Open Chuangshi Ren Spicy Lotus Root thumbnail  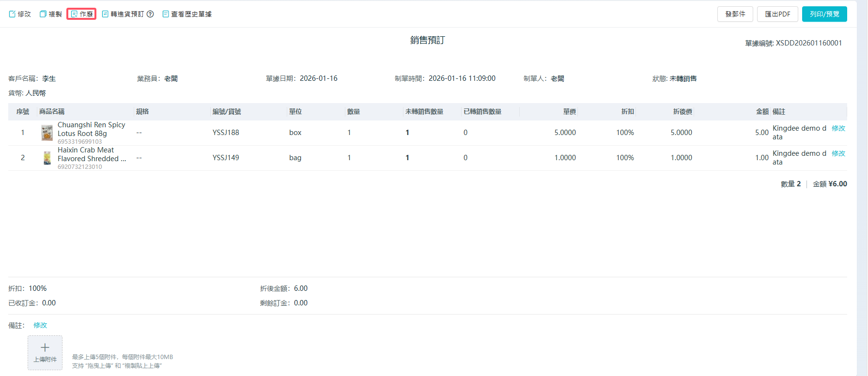click(47, 133)
